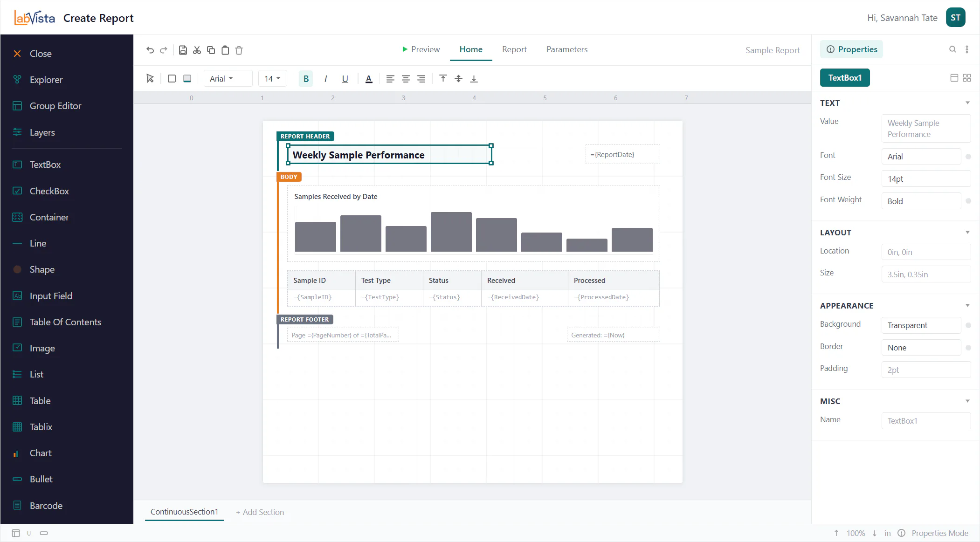Center align text
The height and width of the screenshot is (542, 980).
click(406, 78)
